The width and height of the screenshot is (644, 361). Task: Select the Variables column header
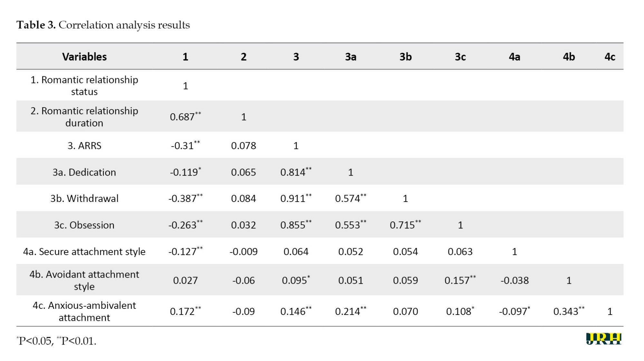[84, 57]
